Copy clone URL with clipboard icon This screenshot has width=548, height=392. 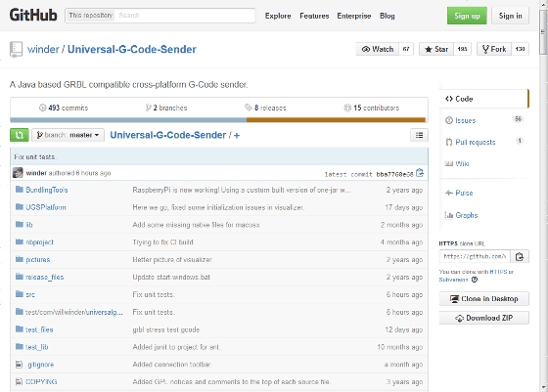click(x=520, y=256)
